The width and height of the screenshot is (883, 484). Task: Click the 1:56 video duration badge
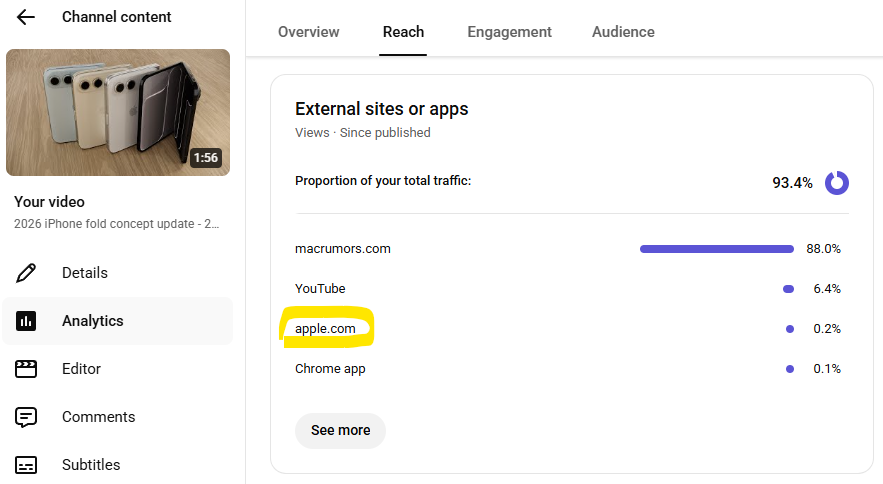tap(206, 158)
